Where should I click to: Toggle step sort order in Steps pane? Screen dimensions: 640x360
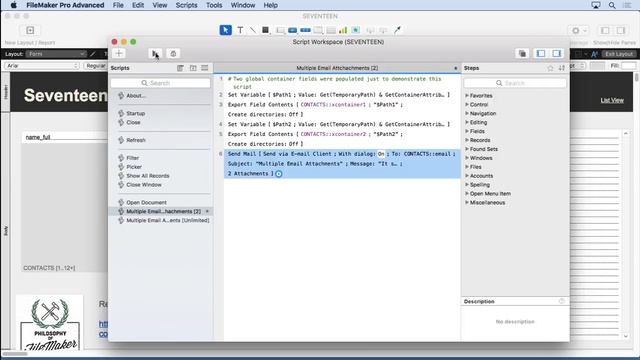pyautogui.click(x=562, y=68)
